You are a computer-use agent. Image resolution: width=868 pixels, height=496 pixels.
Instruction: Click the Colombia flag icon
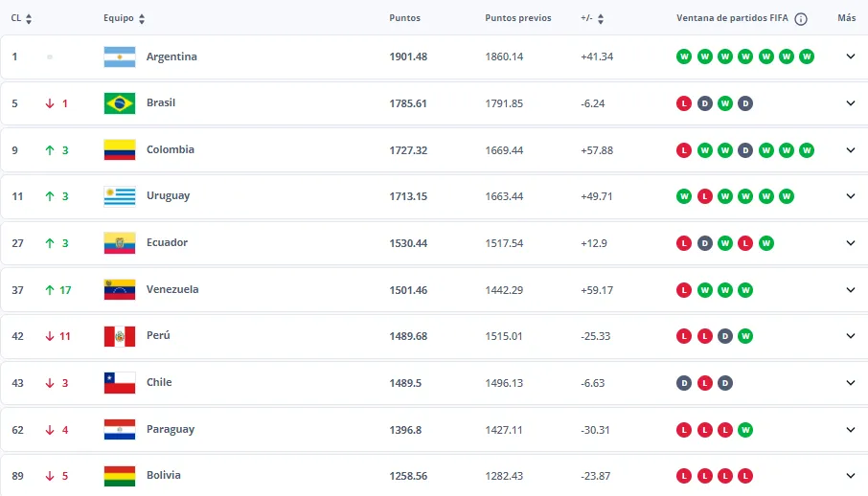119,149
